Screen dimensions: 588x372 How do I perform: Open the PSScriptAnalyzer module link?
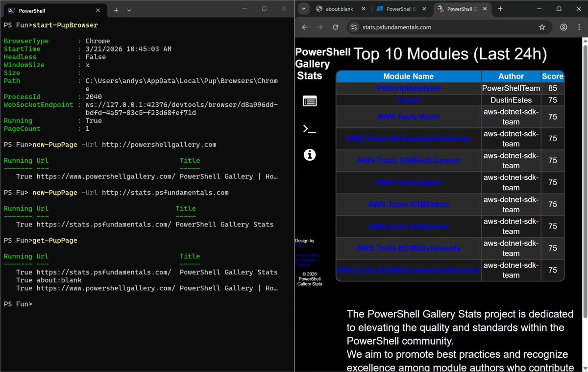[x=408, y=89]
